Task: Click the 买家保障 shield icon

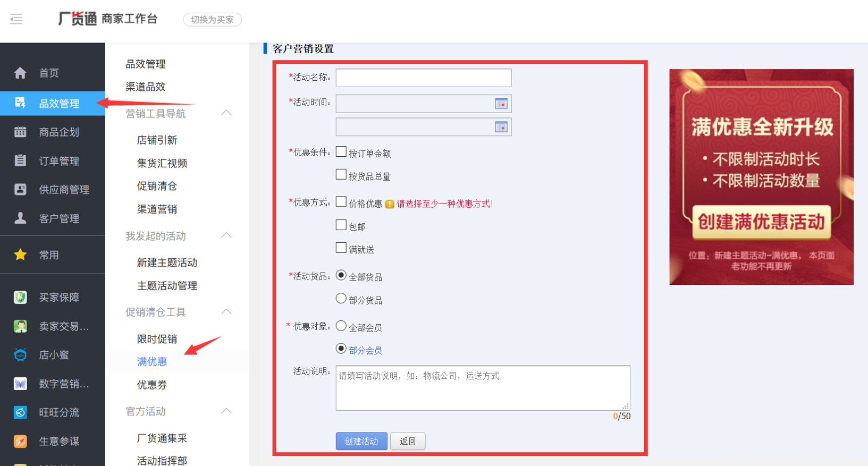Action: 20,297
